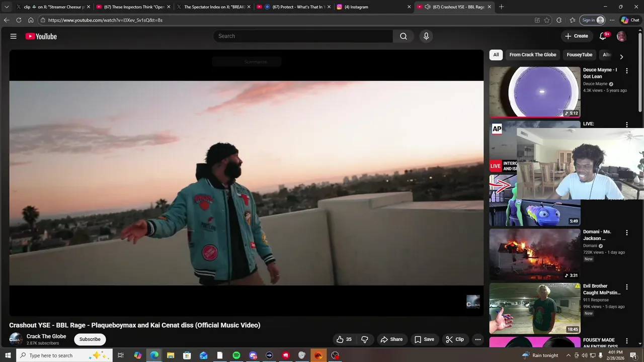Open a new browser tab
This screenshot has height=362, width=644.
501,7
